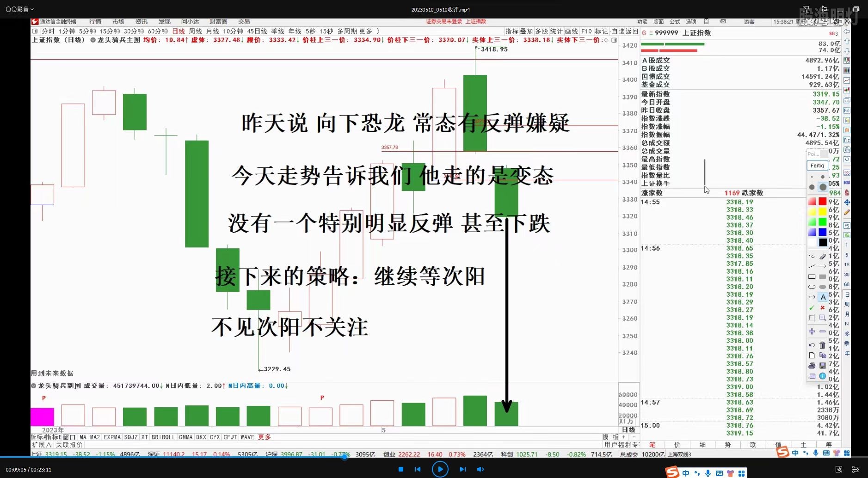
Task: Click the floppy disk save icon
Action: [823, 366]
